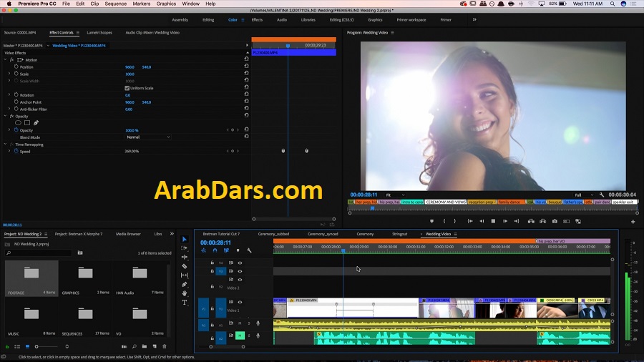Image resolution: width=644 pixels, height=362 pixels.
Task: Create an ellipse opacity mask
Action: tap(18, 123)
